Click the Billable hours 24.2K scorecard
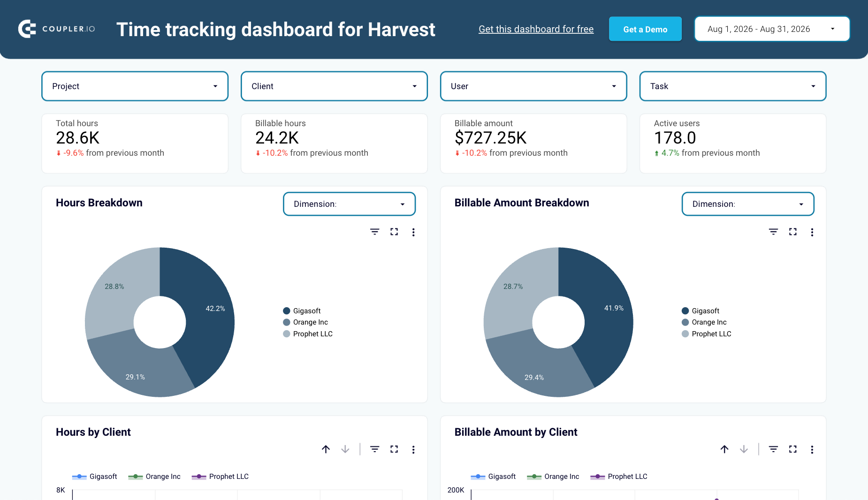868x500 pixels. point(334,144)
